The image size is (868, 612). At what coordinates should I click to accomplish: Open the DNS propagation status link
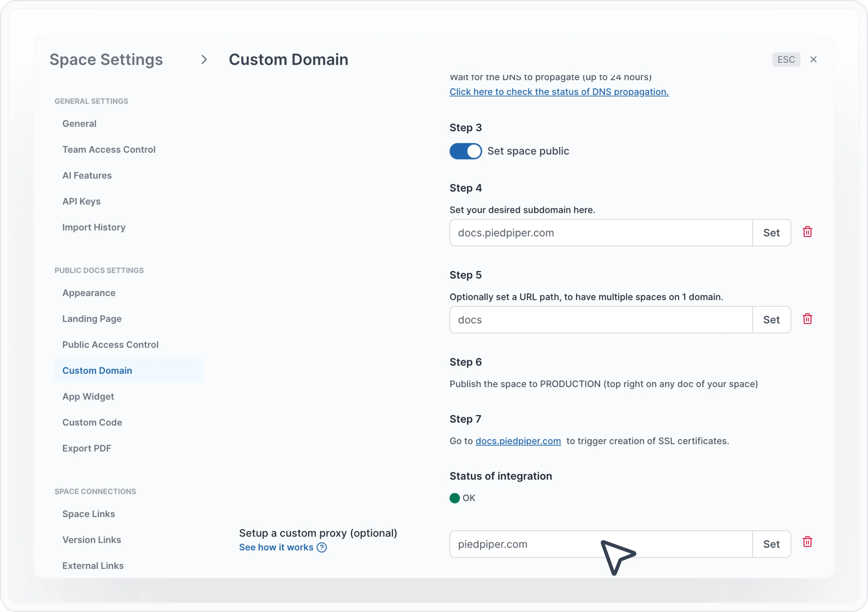559,92
